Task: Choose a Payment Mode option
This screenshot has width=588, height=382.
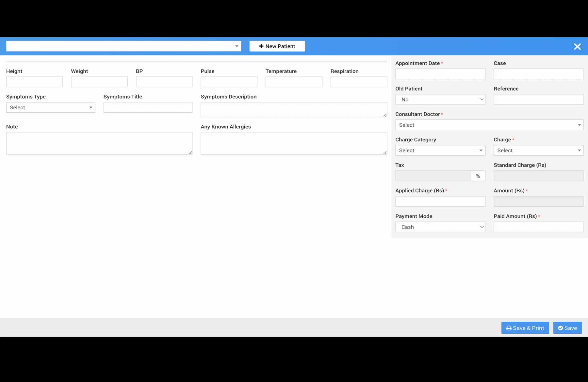Action: pyautogui.click(x=440, y=227)
